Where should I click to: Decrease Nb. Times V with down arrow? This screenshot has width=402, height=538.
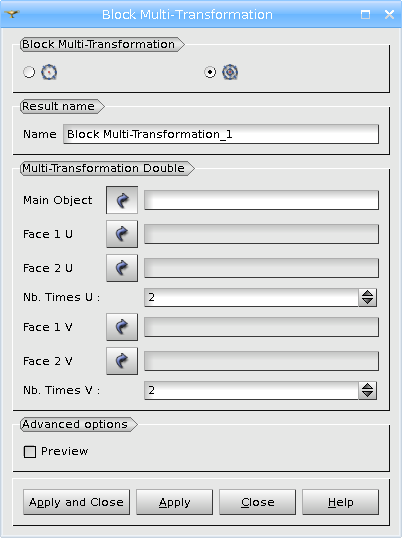click(x=368, y=395)
